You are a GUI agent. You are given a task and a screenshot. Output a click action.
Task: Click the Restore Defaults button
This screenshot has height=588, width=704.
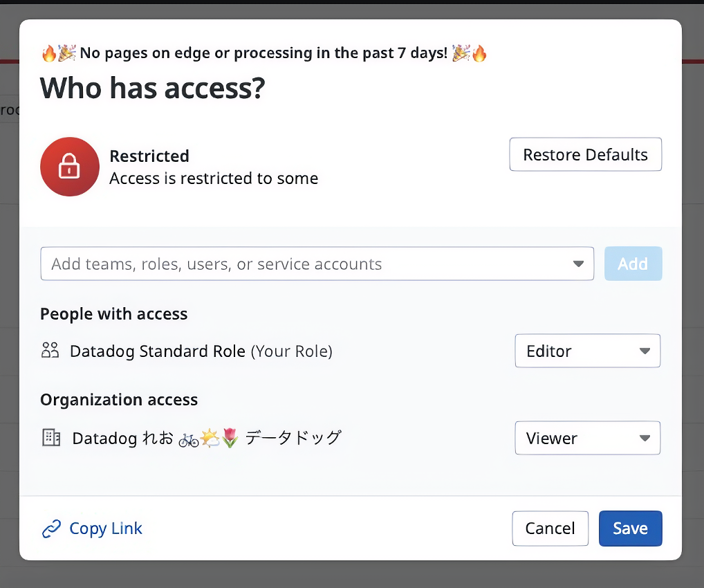point(585,154)
